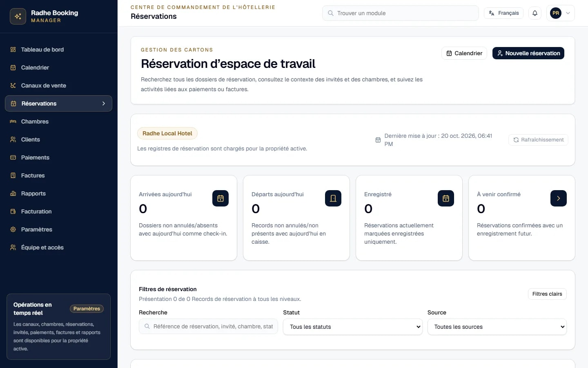Go to Calendrier in the sidebar

pos(58,67)
